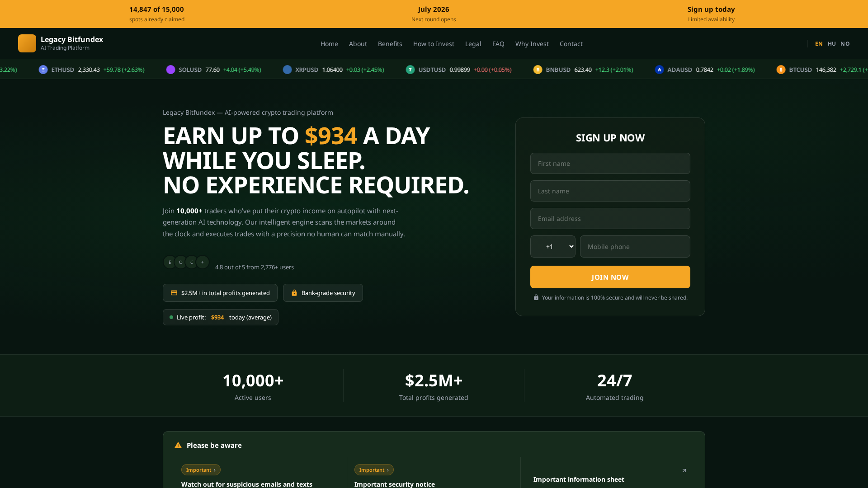Image resolution: width=868 pixels, height=488 pixels.
Task: Click Watch out for suspicious emails heading
Action: [x=247, y=484]
